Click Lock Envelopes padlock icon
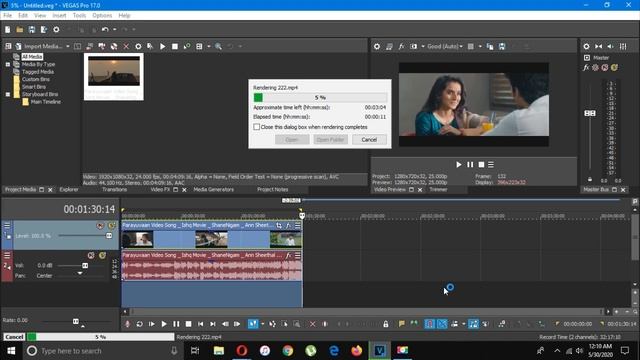The image size is (640, 360). point(386,324)
